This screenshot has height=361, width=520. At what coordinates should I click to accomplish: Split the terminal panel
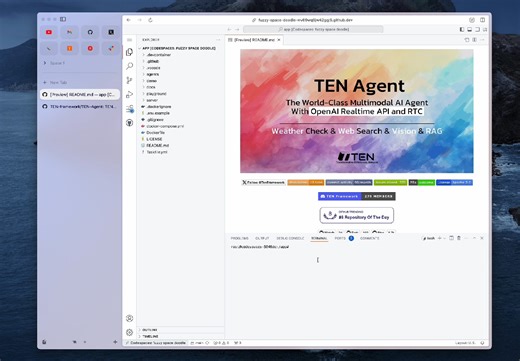[x=451, y=238]
